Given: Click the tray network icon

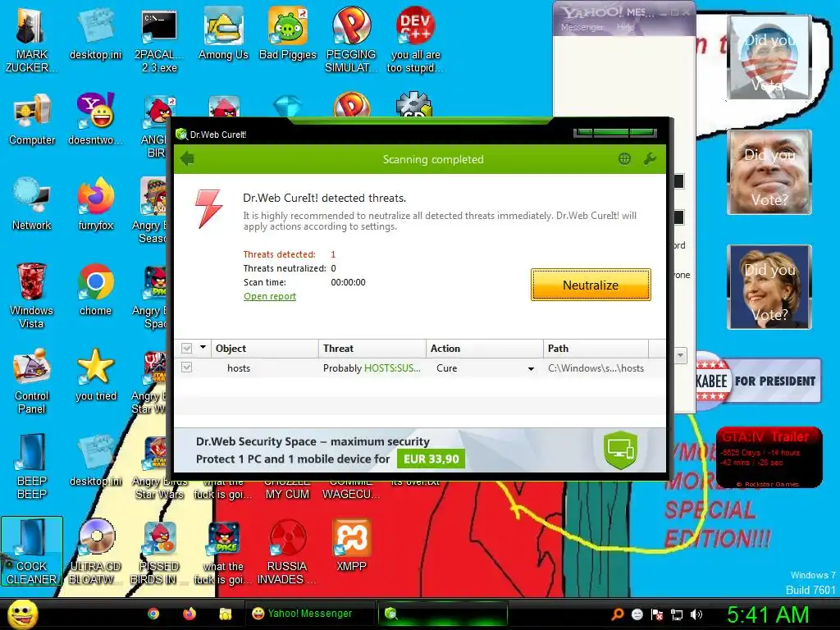Looking at the screenshot, I should coord(677,614).
